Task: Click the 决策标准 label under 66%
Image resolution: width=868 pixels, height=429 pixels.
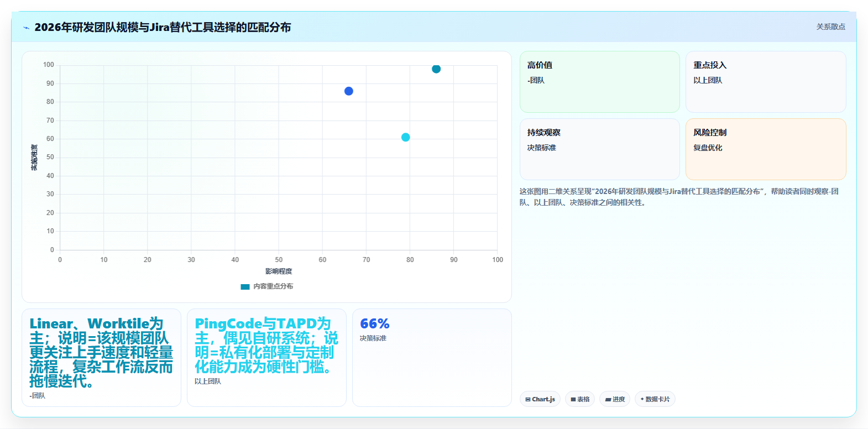Action: click(x=373, y=338)
